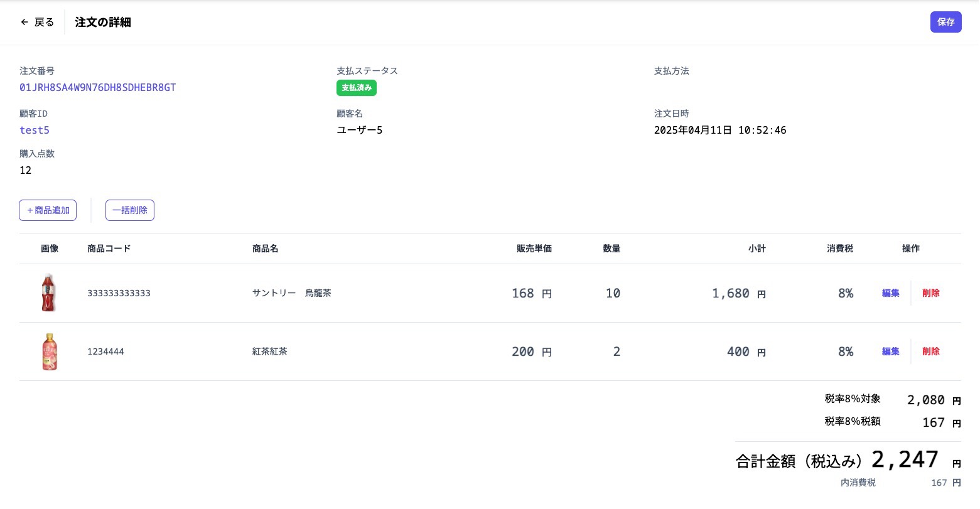Screen dimensions: 980x509
Task: Delete the サントリー 烏龍茶 row
Action: click(x=930, y=293)
